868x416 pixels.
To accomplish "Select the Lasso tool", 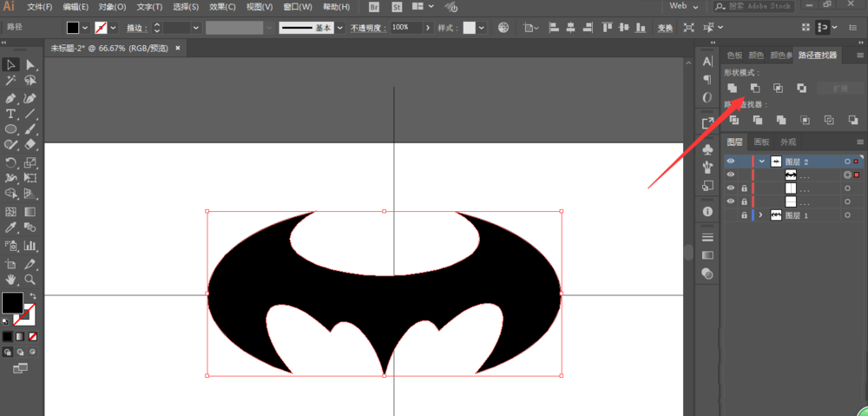I will pyautogui.click(x=30, y=81).
